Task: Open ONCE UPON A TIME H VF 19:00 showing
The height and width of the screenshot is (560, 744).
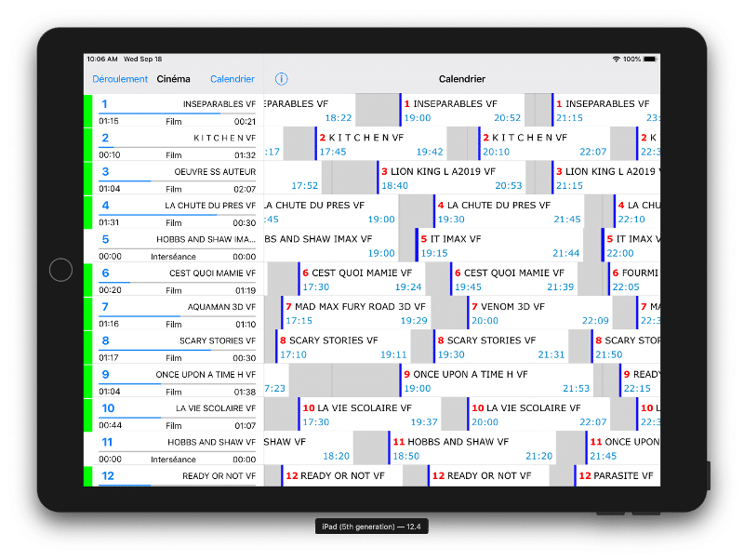Action: [x=497, y=380]
